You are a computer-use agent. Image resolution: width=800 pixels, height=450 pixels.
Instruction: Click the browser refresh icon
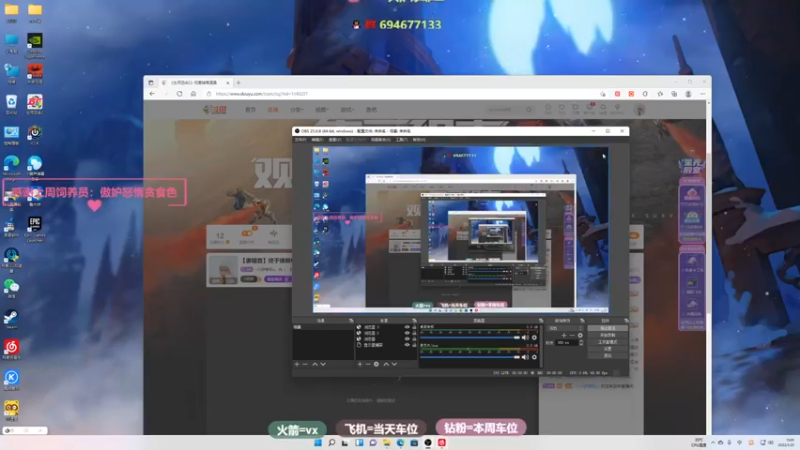[x=179, y=94]
